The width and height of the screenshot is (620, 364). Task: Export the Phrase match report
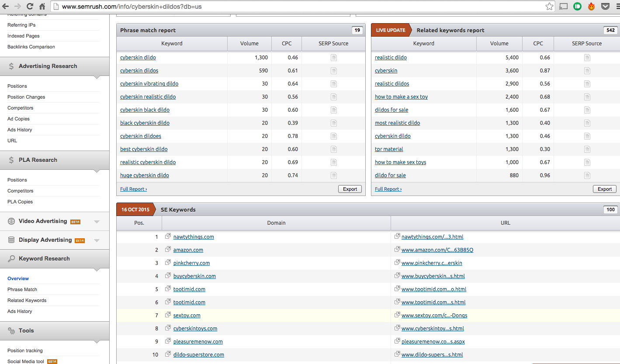coord(350,189)
